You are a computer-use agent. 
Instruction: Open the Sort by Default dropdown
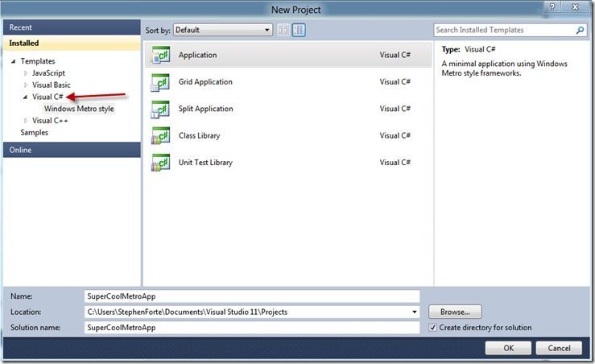pos(223,30)
